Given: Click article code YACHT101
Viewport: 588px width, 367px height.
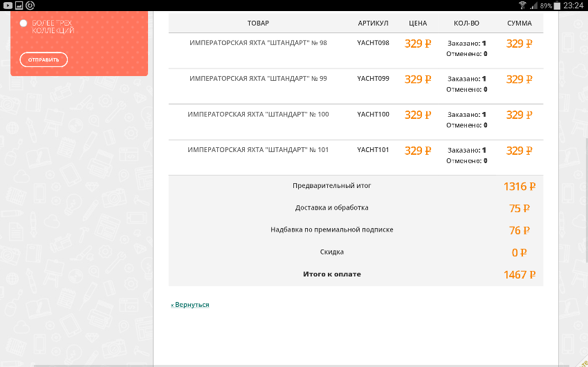Looking at the screenshot, I should pos(373,150).
